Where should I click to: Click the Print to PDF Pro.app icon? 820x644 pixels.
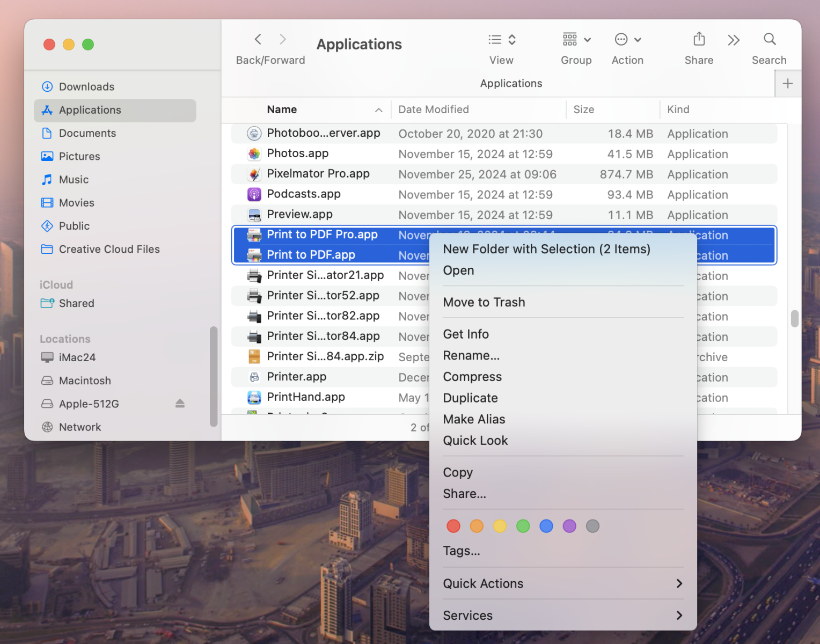pyautogui.click(x=254, y=235)
